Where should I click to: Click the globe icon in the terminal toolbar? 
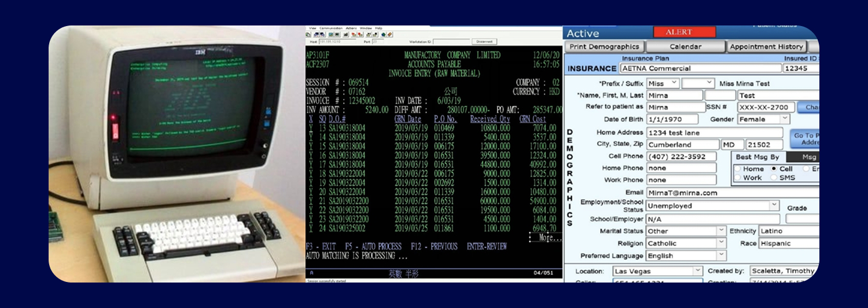pyautogui.click(x=383, y=35)
